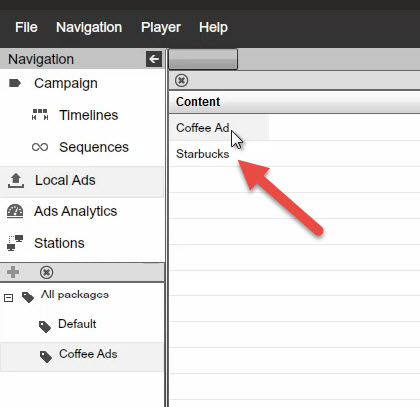Click the Stations computers icon

click(x=15, y=243)
